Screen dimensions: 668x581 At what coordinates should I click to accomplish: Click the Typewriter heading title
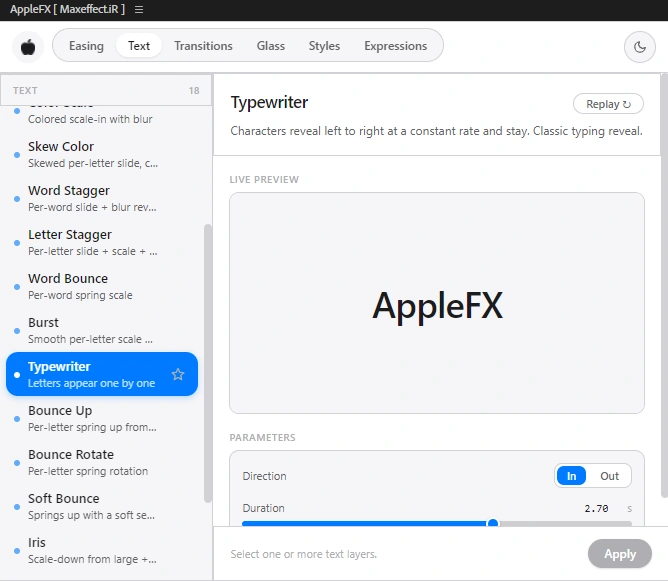pyautogui.click(x=269, y=102)
